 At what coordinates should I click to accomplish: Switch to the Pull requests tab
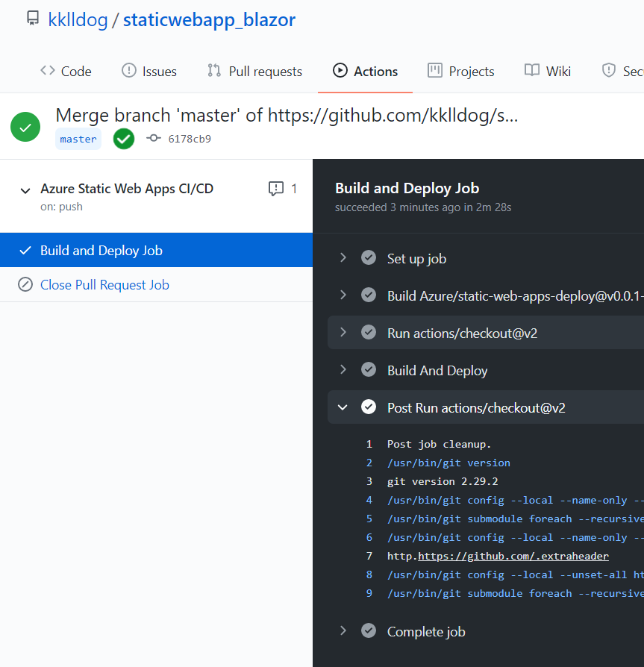click(254, 71)
